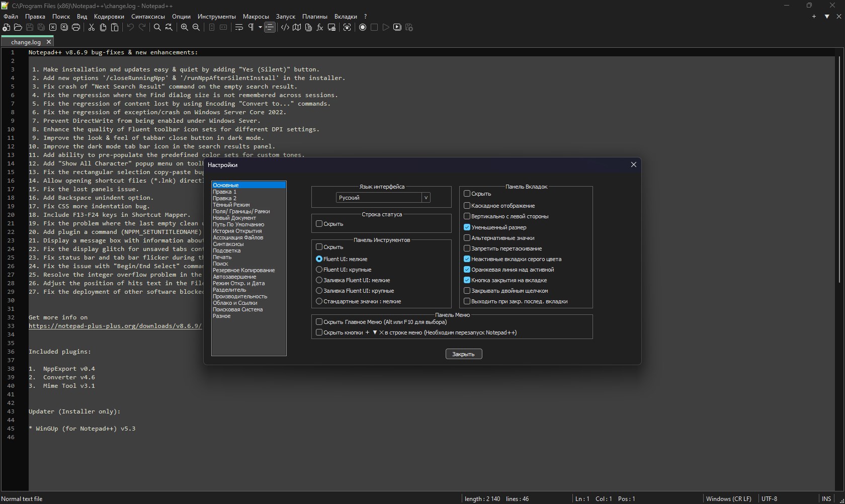
Task: Click the Zoom in toolbar icon
Action: click(x=185, y=27)
